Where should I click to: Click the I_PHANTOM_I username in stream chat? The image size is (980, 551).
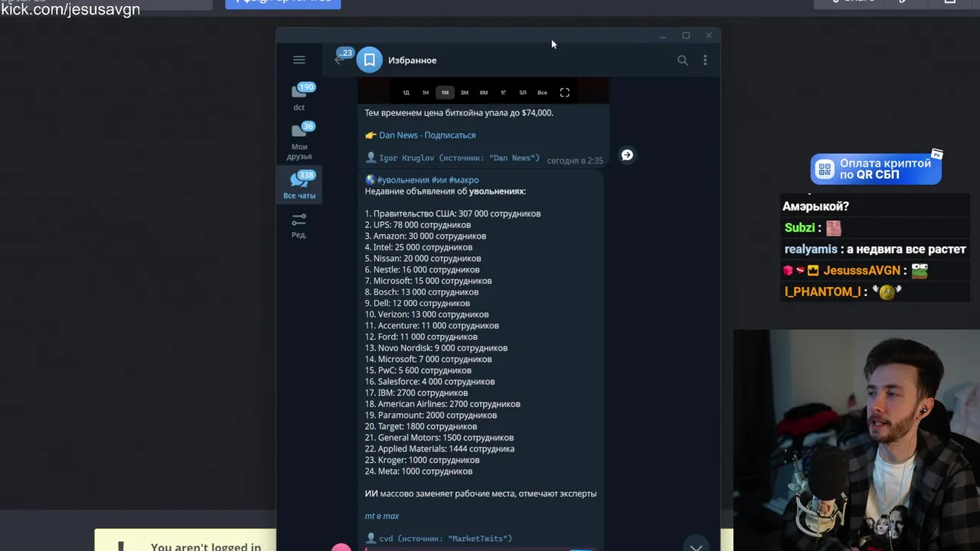point(822,292)
